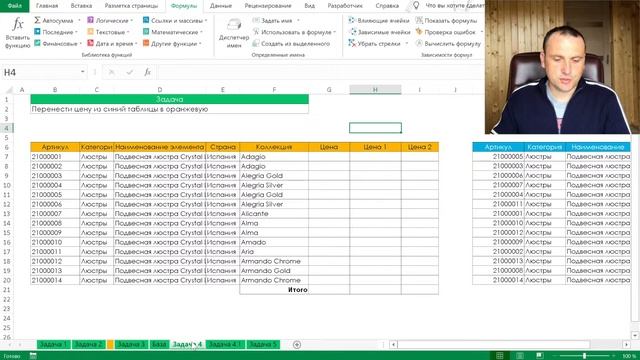
Task: Click cell with article 21000009 in orange table
Action: (55, 233)
